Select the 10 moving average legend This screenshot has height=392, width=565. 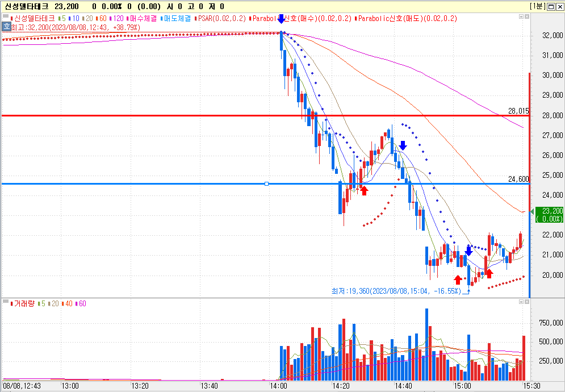(74, 18)
